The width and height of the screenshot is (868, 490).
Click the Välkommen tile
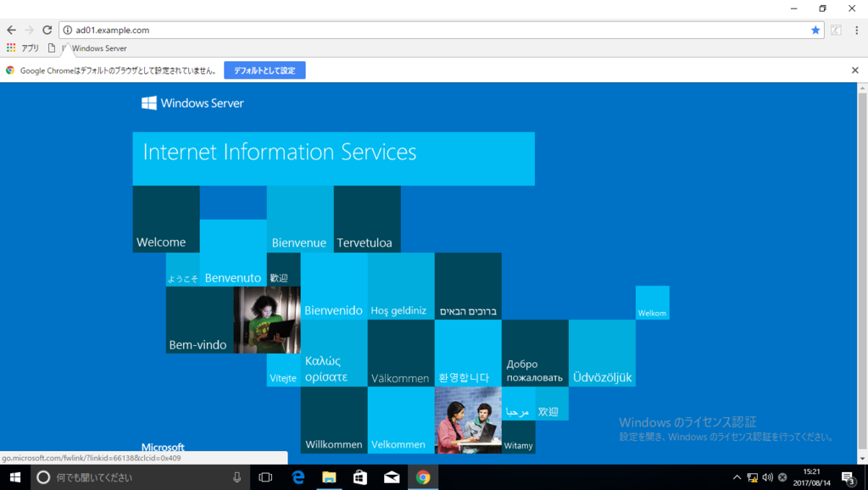401,354
